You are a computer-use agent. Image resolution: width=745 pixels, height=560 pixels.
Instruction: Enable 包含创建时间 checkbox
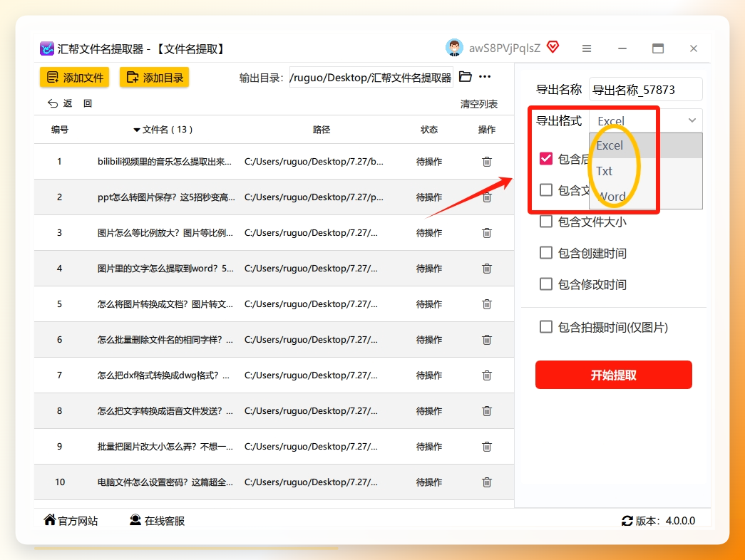(546, 253)
